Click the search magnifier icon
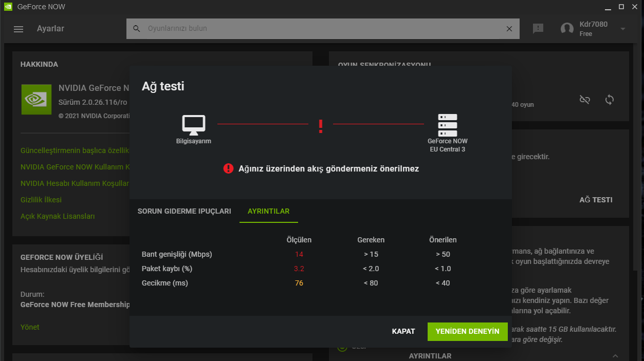The width and height of the screenshot is (644, 361). 137,29
